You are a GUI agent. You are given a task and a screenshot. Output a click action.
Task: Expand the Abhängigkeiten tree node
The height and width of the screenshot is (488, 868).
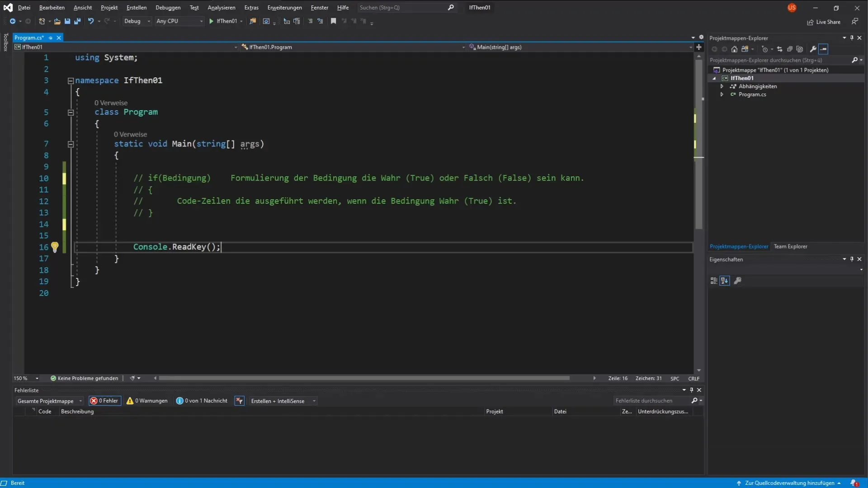point(722,86)
